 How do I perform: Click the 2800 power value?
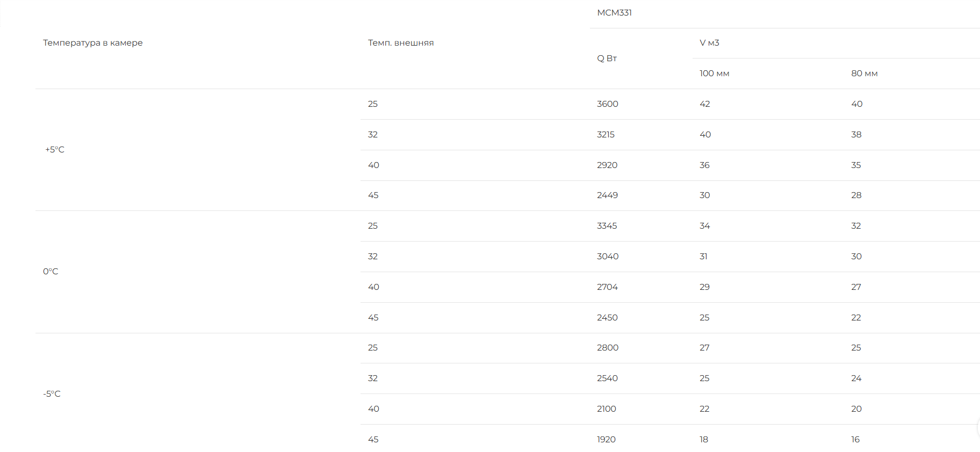click(x=608, y=347)
